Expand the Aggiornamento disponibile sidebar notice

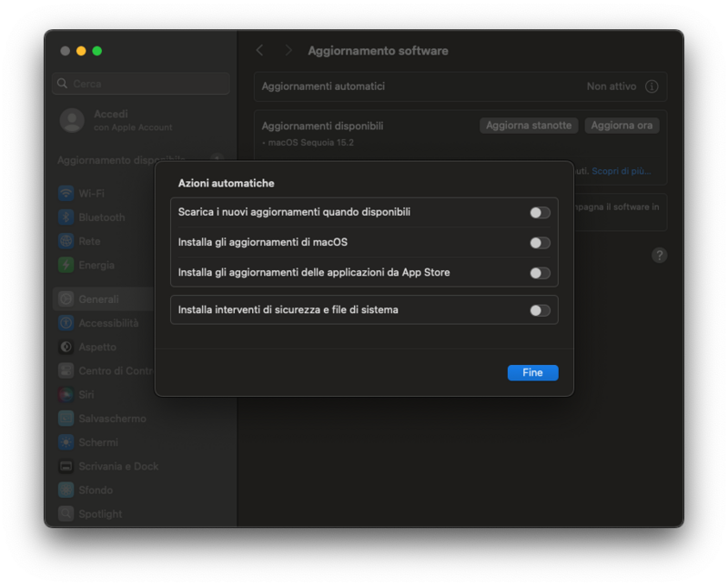[217, 158]
